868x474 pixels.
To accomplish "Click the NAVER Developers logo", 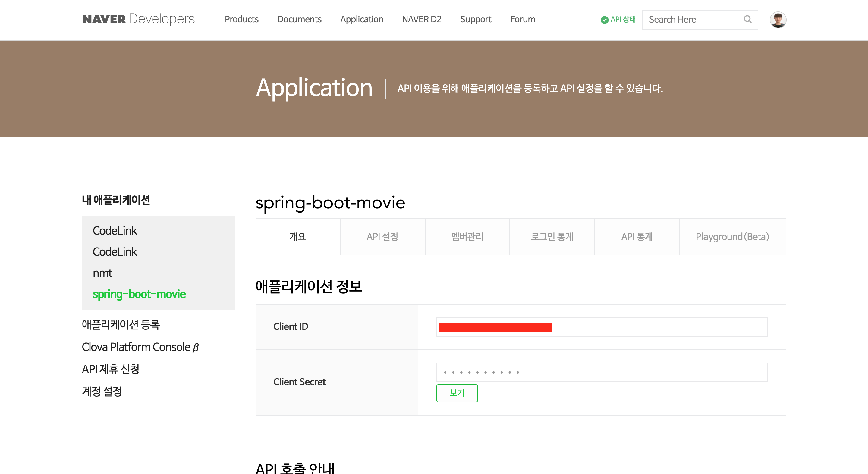I will [138, 19].
